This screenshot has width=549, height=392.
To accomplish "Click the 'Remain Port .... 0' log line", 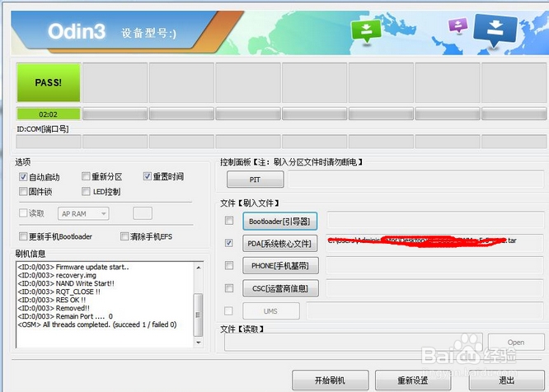I will (65, 316).
